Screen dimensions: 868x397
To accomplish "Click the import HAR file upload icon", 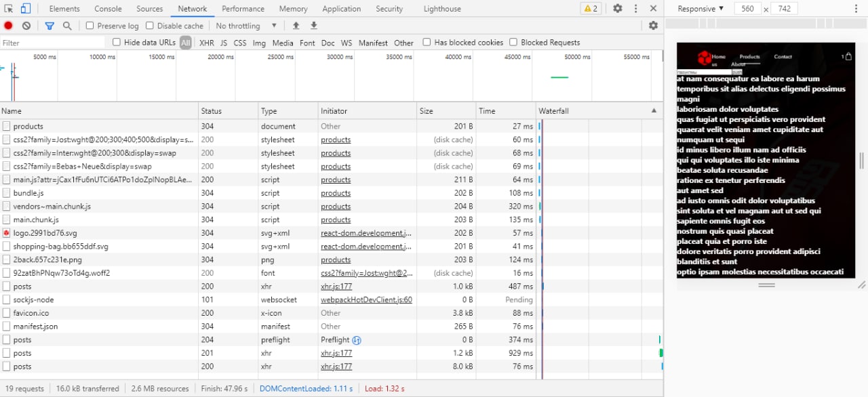I will 296,26.
